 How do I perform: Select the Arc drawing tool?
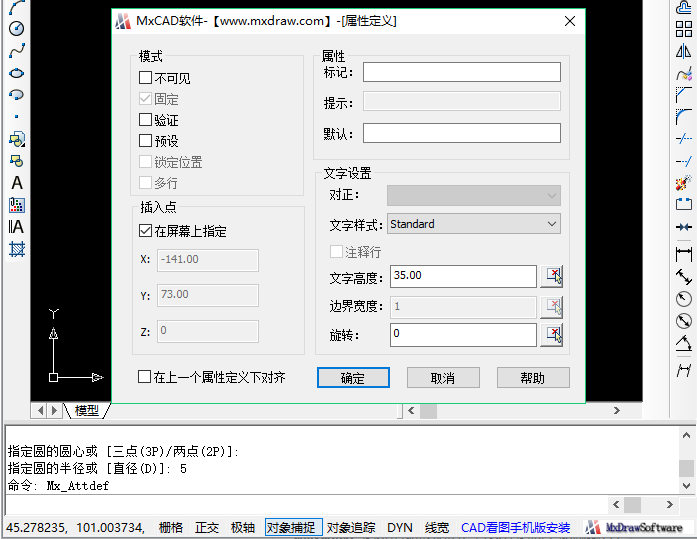click(x=16, y=7)
